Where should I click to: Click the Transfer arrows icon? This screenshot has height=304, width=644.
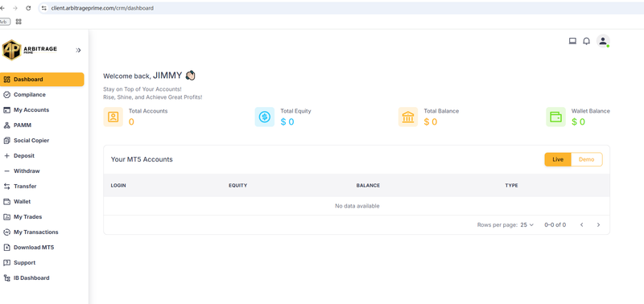(6, 187)
